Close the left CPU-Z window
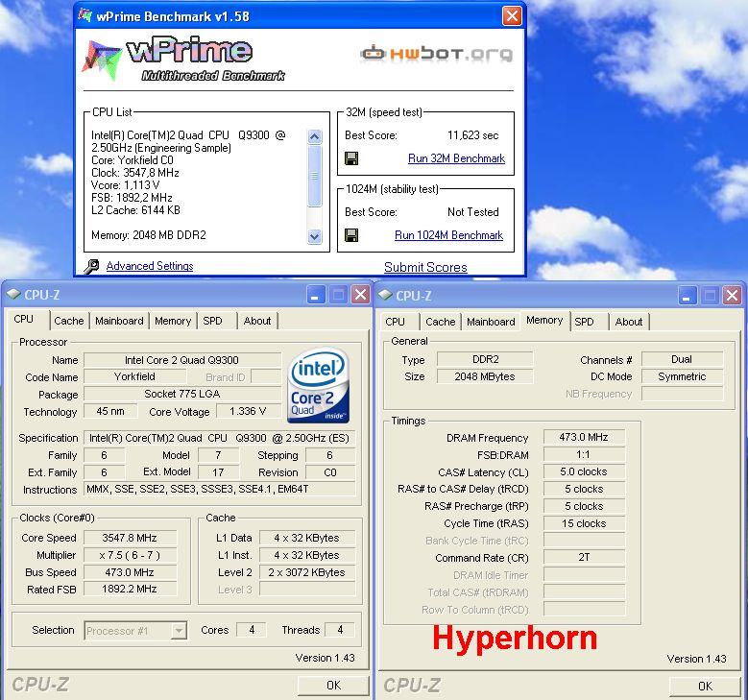The image size is (748, 700). 361,295
